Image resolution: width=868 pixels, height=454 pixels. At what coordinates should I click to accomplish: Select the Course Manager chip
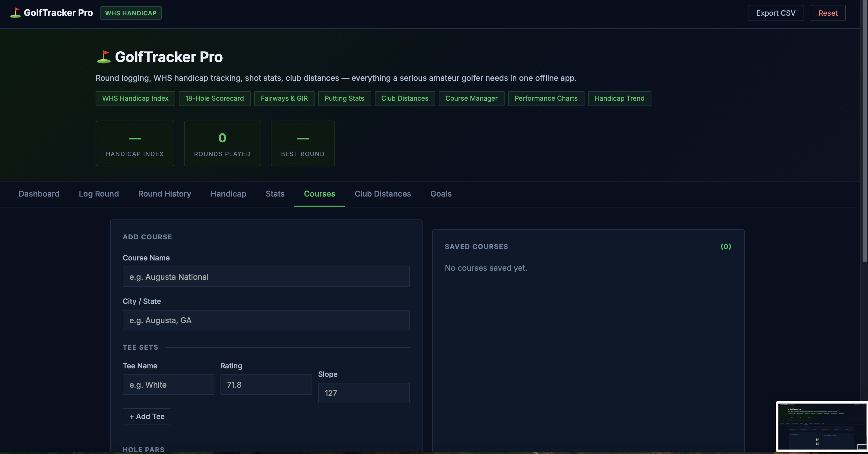(471, 98)
